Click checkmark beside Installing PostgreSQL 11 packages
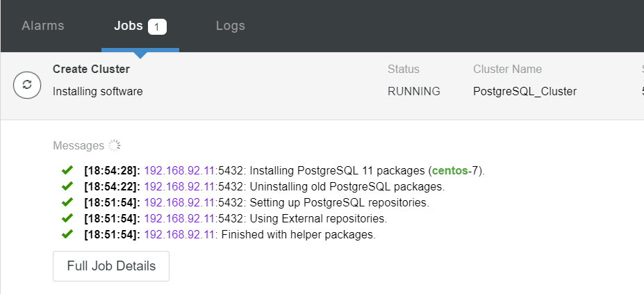 point(67,170)
